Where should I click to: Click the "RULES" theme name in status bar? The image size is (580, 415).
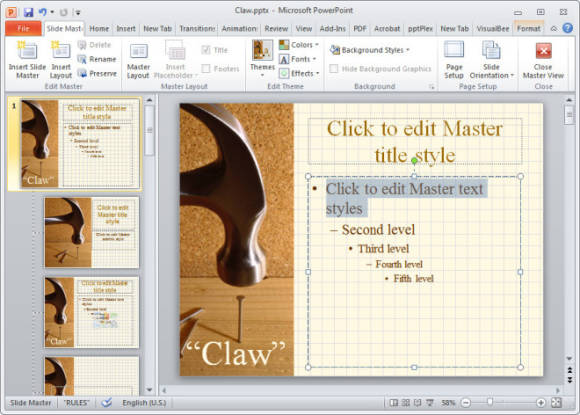click(76, 402)
